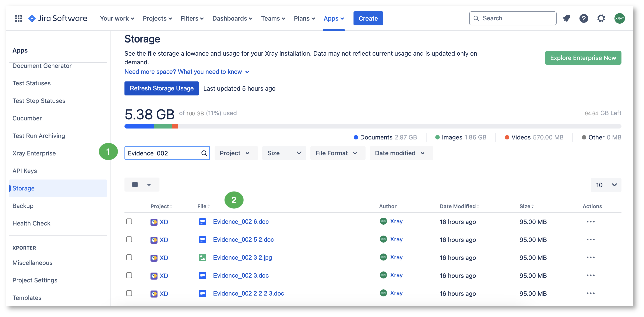The image size is (644, 317).
Task: Click the storage usage progress bar
Action: 373,126
